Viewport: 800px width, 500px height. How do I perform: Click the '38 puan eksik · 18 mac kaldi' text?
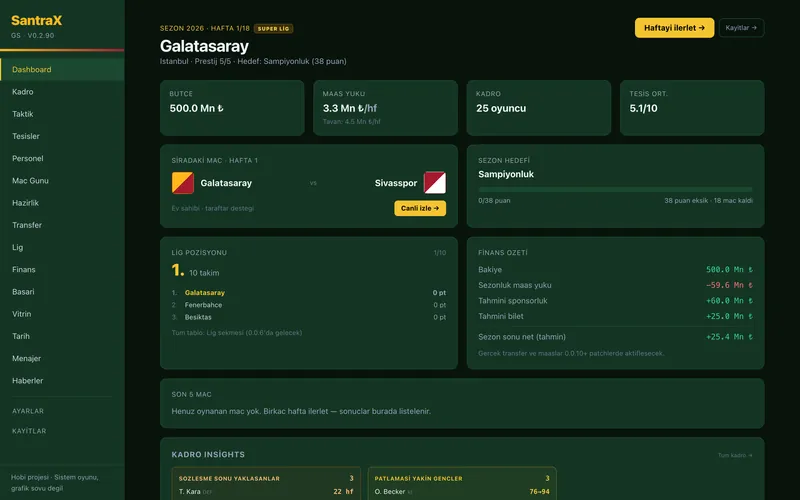pyautogui.click(x=708, y=201)
